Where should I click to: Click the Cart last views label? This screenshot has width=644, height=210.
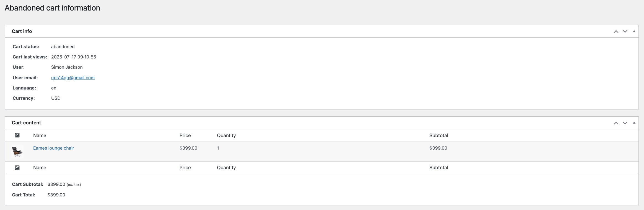pyautogui.click(x=30, y=57)
